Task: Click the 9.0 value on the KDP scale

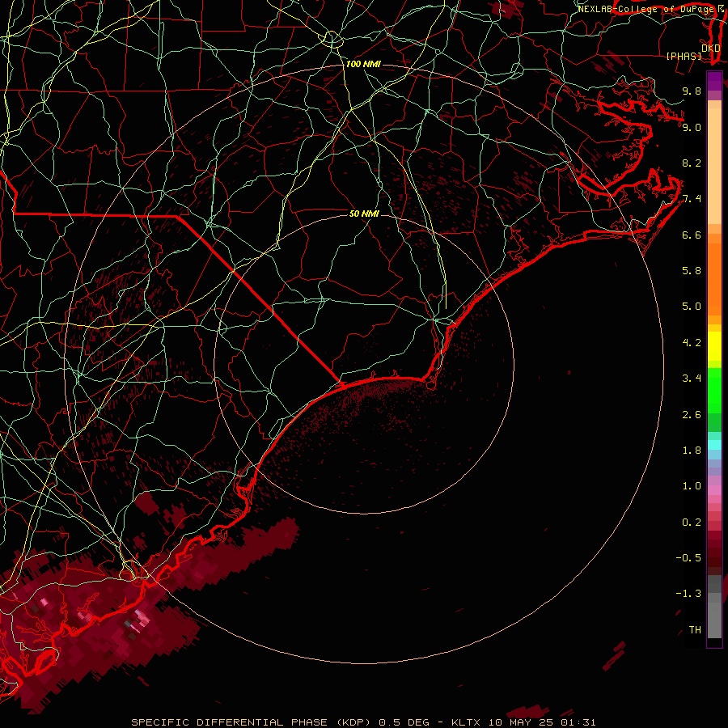Action: coord(692,127)
